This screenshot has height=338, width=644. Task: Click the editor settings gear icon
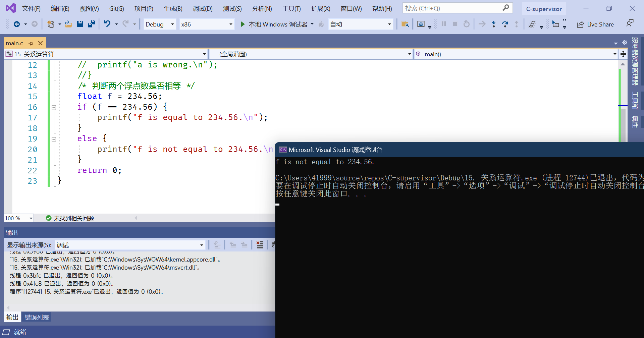click(625, 43)
